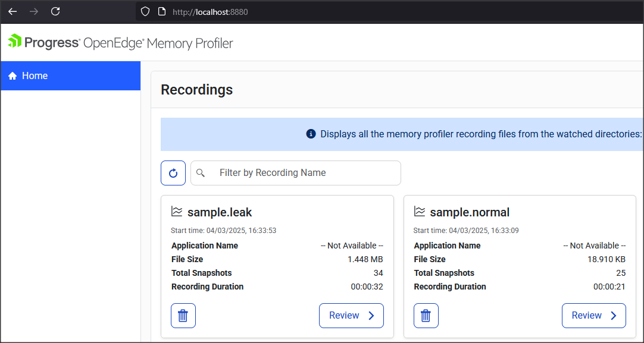The image size is (644, 343).
Task: Review the sample.leak recording
Action: tap(351, 316)
